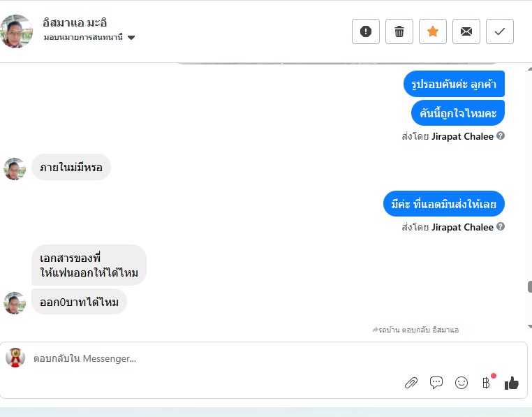Mark conversation done with checkmark button

click(x=500, y=31)
